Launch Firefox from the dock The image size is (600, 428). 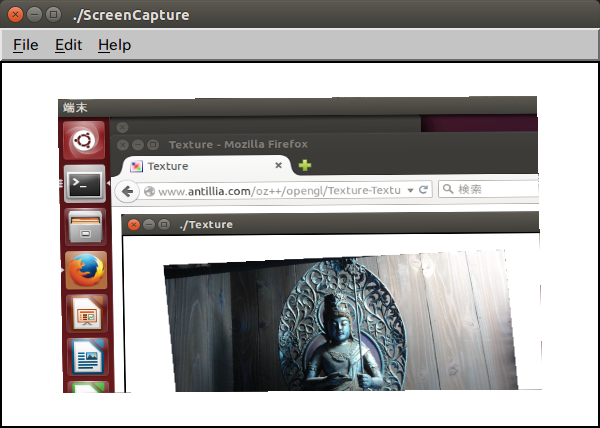pos(86,270)
